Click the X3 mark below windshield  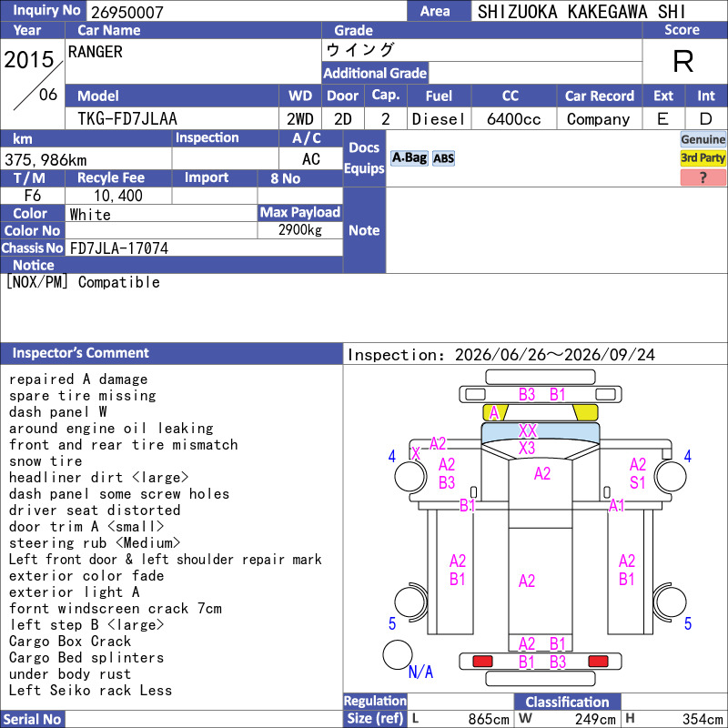527,448
